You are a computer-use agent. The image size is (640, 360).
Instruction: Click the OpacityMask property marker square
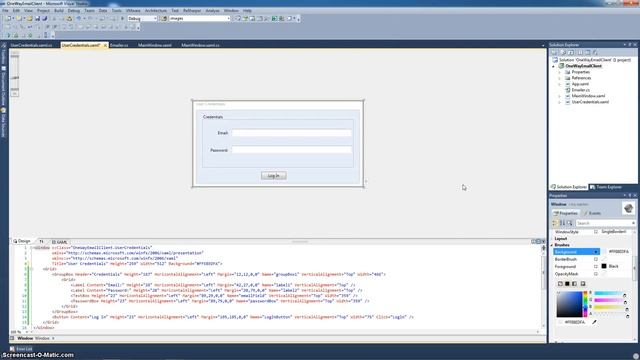pos(596,274)
